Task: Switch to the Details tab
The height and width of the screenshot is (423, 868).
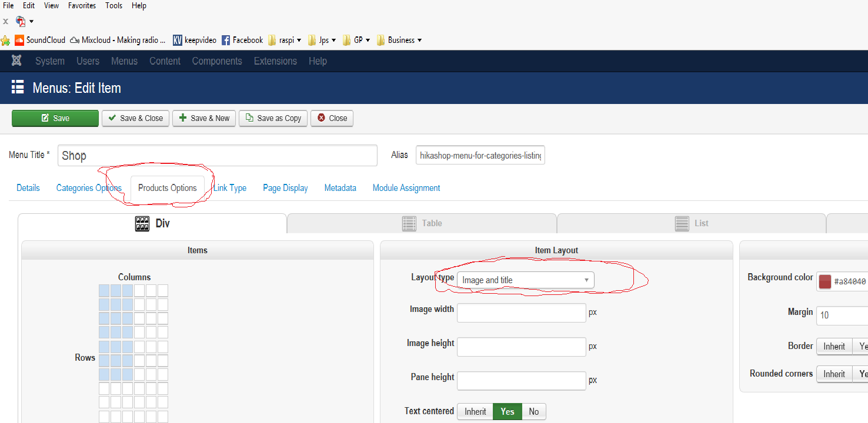Action: pyautogui.click(x=28, y=188)
